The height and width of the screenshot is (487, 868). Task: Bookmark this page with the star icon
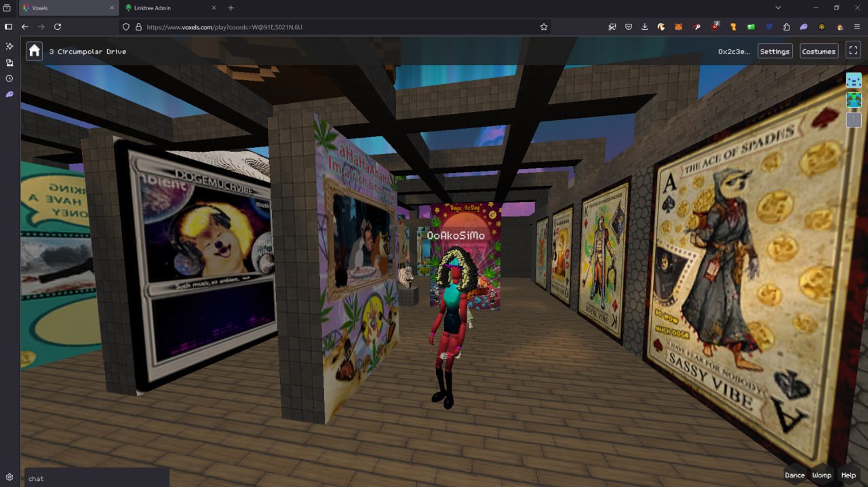pyautogui.click(x=543, y=27)
